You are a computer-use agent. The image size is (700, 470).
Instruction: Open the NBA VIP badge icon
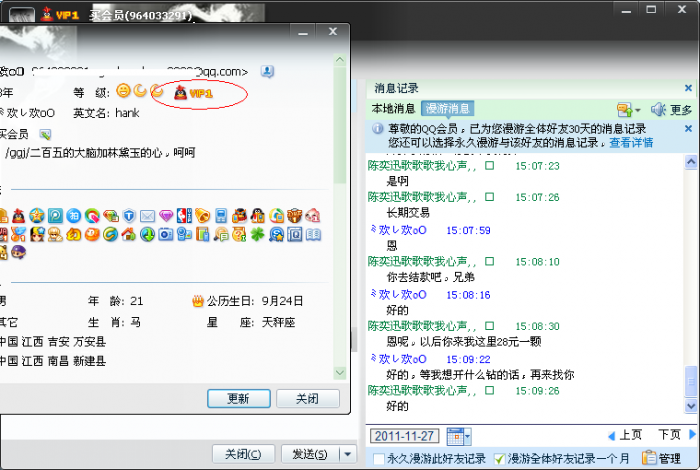(184, 216)
